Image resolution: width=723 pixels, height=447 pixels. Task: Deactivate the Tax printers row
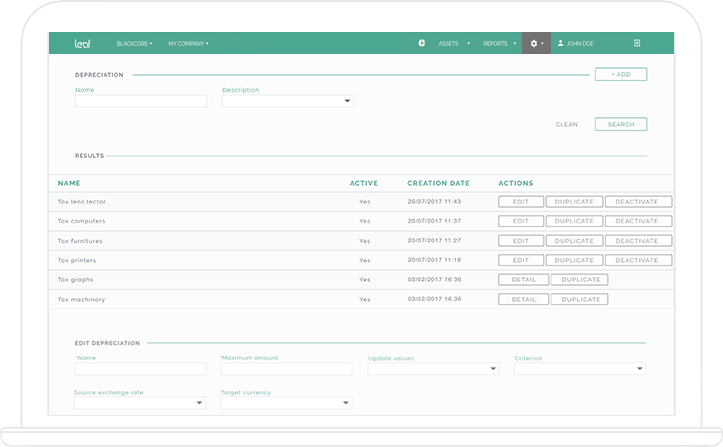(638, 260)
